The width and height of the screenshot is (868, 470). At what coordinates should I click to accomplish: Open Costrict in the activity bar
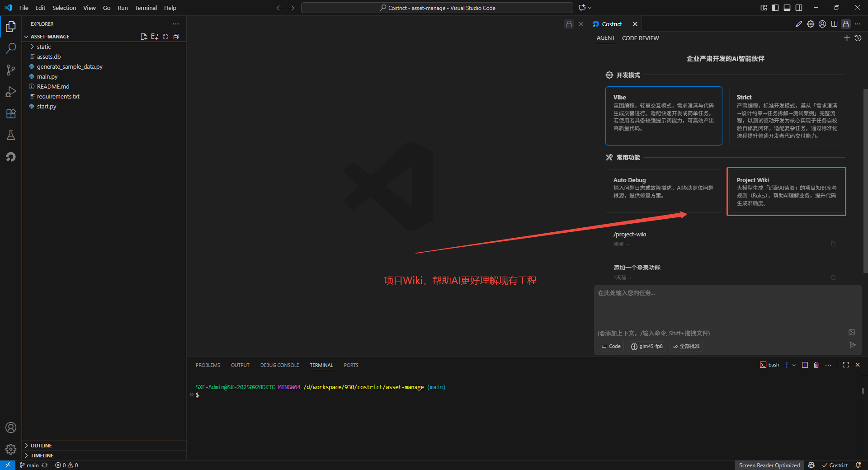(x=11, y=157)
